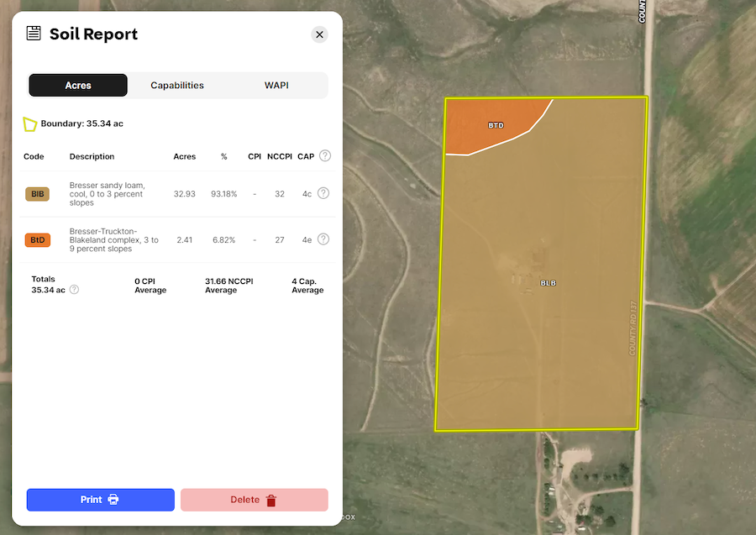
Task: Select the BTD label on the map
Action: click(x=496, y=125)
